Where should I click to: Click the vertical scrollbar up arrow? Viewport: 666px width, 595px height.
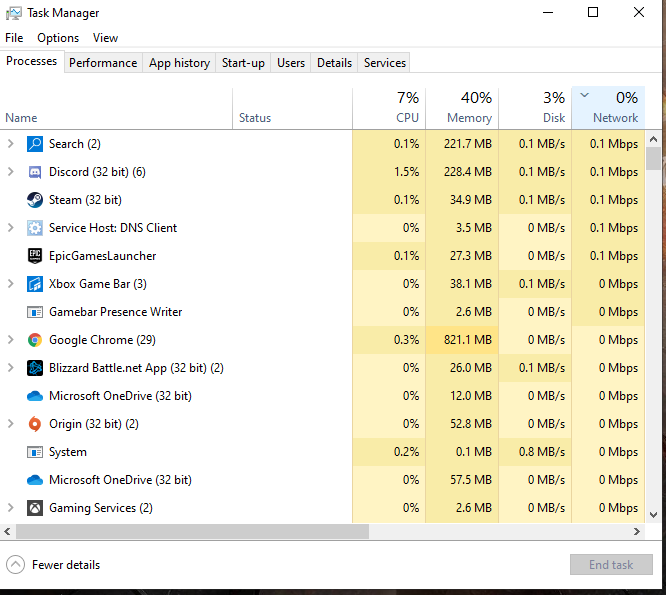[x=654, y=139]
